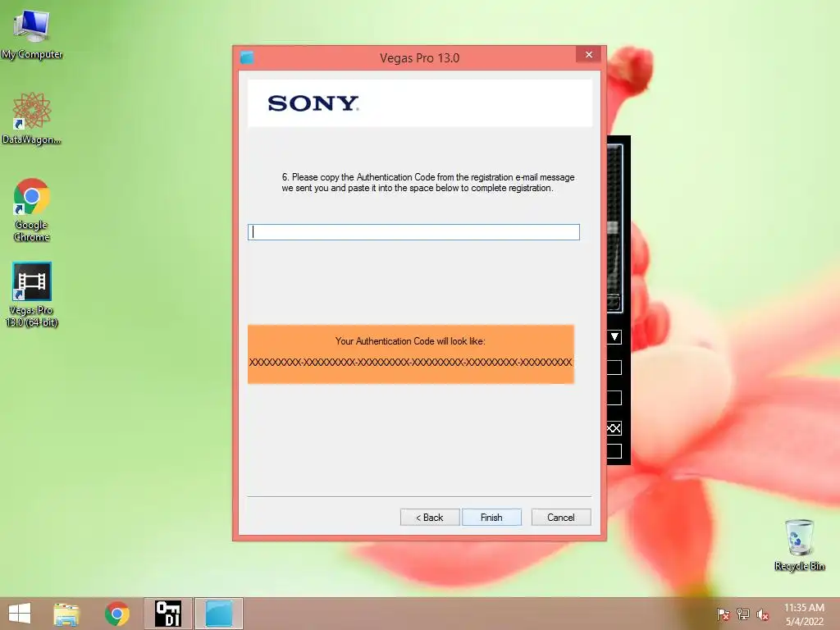Show the clock and date flyout
The height and width of the screenshot is (630, 840).
(x=804, y=614)
